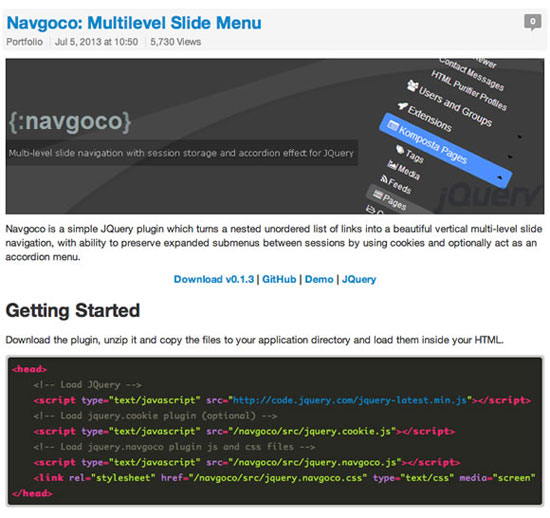Click the jquery.cookie.js script line
The image size is (550, 518).
[244, 431]
